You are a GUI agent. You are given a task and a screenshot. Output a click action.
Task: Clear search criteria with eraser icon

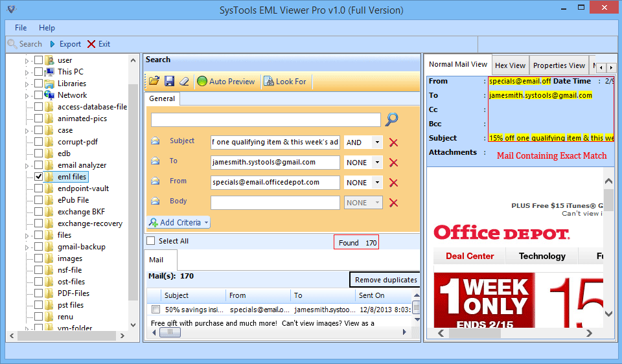pyautogui.click(x=184, y=82)
